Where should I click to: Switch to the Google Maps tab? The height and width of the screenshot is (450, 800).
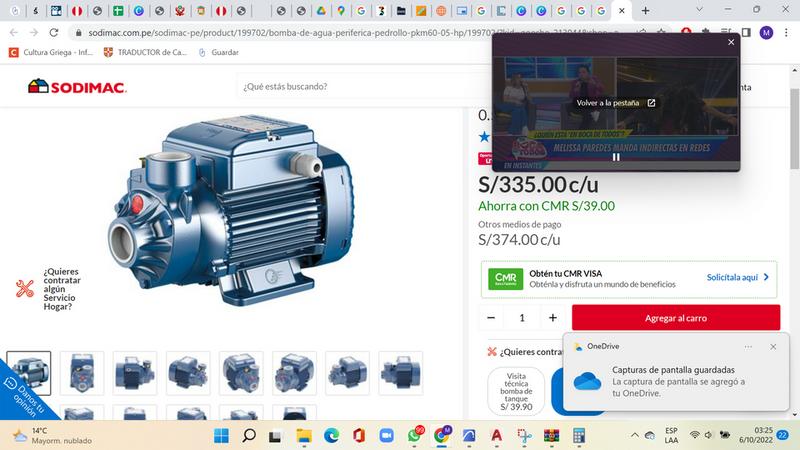(x=341, y=10)
